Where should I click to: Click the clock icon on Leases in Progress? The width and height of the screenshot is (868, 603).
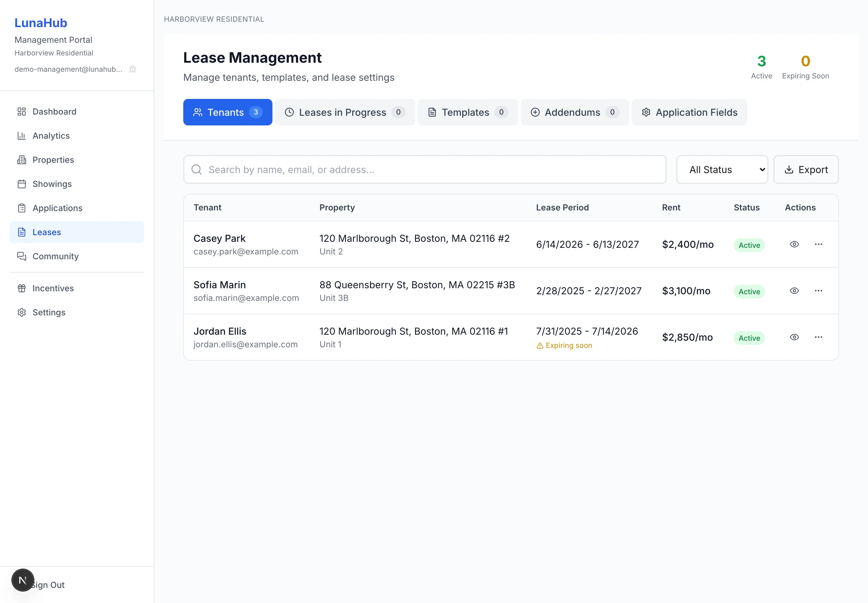[289, 112]
